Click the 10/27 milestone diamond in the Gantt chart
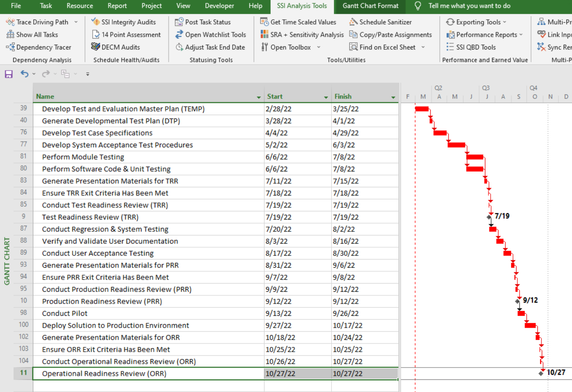 tap(541, 373)
